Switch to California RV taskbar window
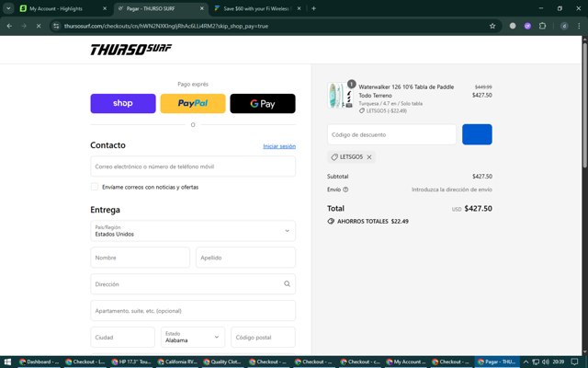The image size is (588, 368). [x=176, y=362]
